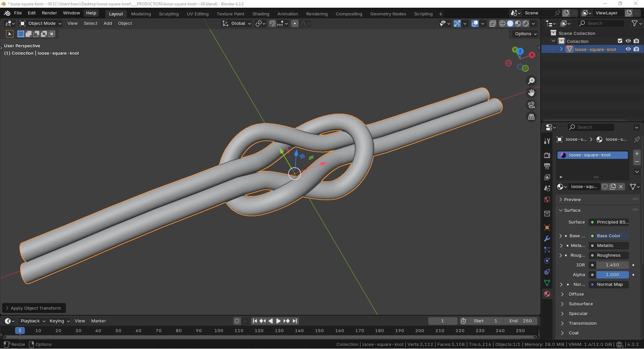This screenshot has width=644, height=349.
Task: Open the Add menu in viewport header
Action: pyautogui.click(x=108, y=23)
